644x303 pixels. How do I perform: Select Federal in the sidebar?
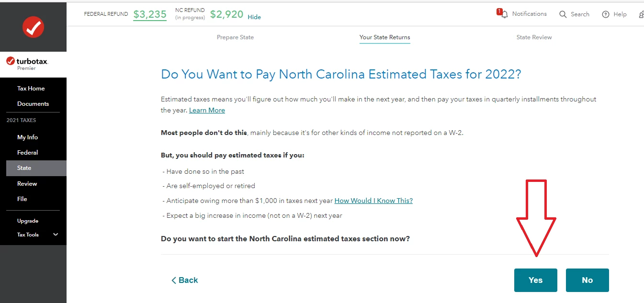pos(28,153)
